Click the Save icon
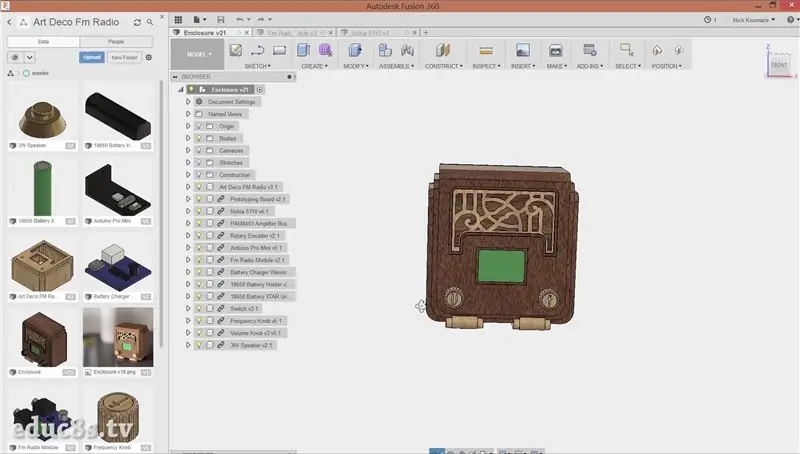 pos(221,20)
